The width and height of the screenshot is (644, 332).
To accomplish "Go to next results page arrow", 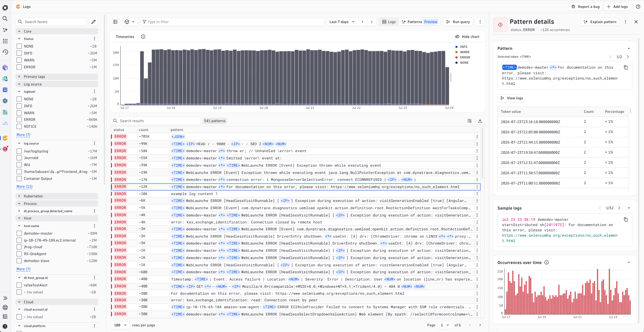I will (x=480, y=325).
